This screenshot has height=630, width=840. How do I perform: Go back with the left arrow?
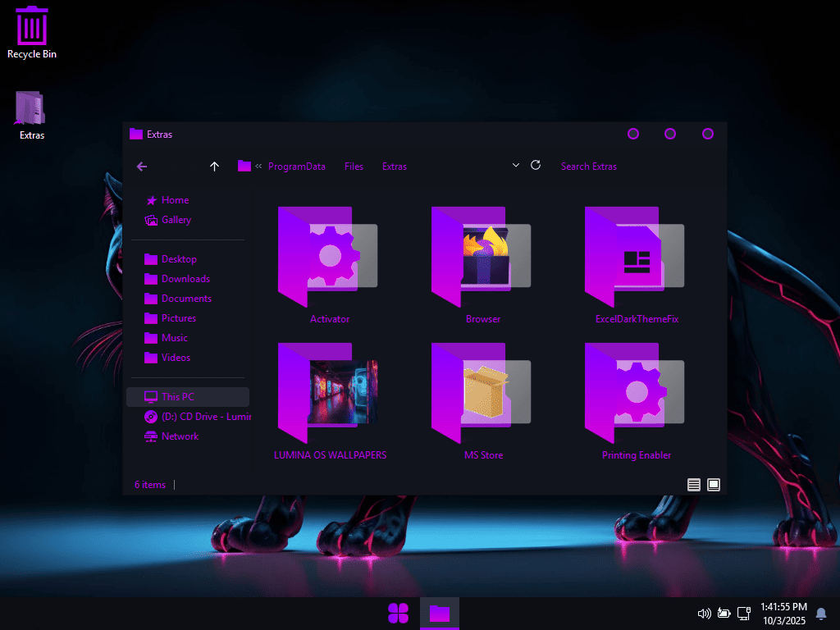pyautogui.click(x=141, y=167)
